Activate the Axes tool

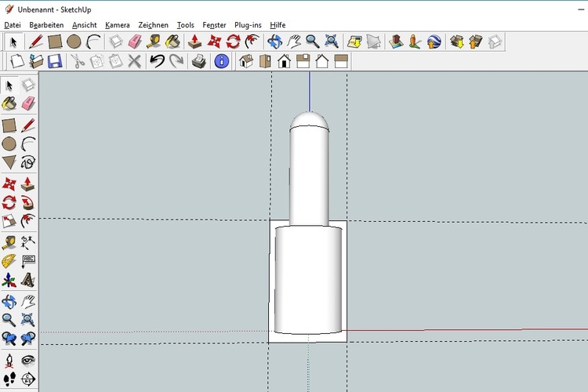pos(9,280)
